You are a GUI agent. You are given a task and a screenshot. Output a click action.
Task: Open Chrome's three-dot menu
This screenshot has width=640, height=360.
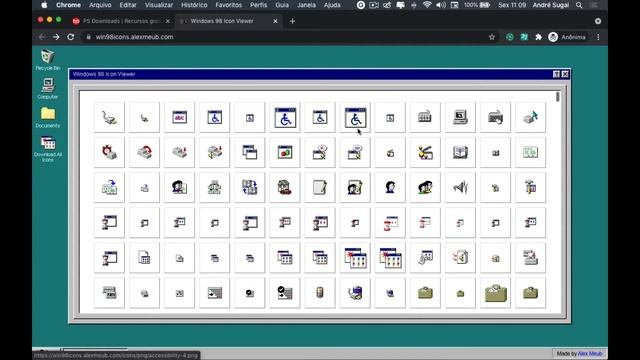tap(598, 37)
